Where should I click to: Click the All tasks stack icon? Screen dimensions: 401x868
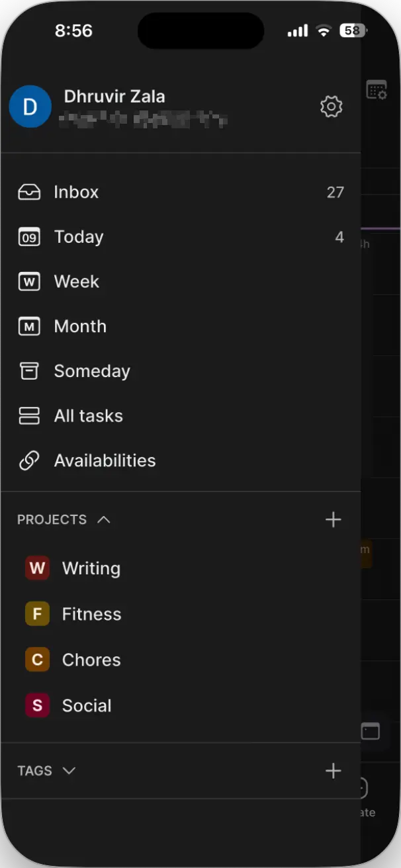pos(28,415)
